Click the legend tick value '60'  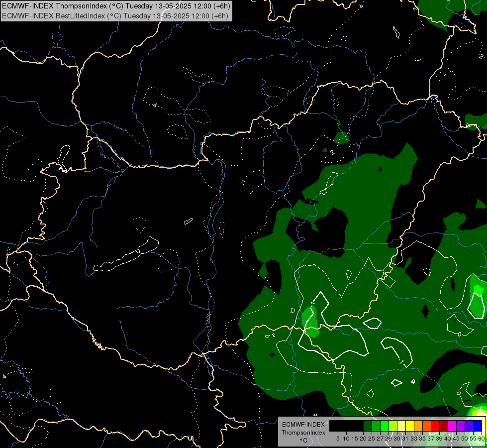coord(482,439)
